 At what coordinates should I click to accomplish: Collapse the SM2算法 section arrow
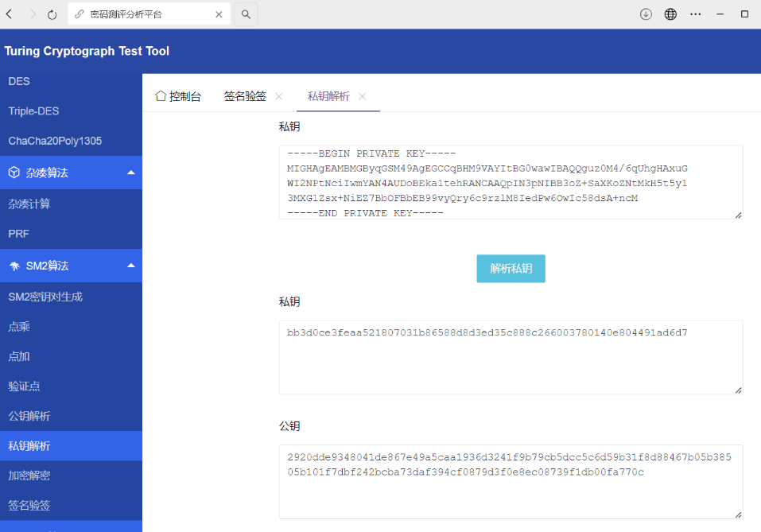(x=130, y=266)
